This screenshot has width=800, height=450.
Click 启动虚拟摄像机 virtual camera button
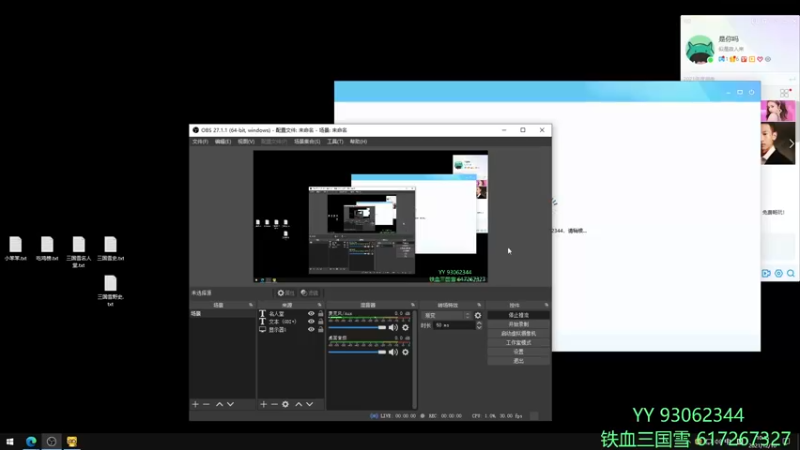(518, 334)
